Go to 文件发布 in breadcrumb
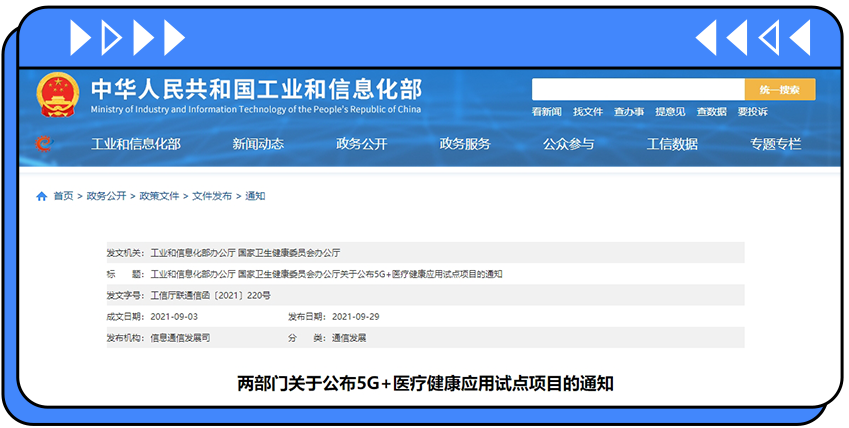The width and height of the screenshot is (849, 428). point(212,196)
